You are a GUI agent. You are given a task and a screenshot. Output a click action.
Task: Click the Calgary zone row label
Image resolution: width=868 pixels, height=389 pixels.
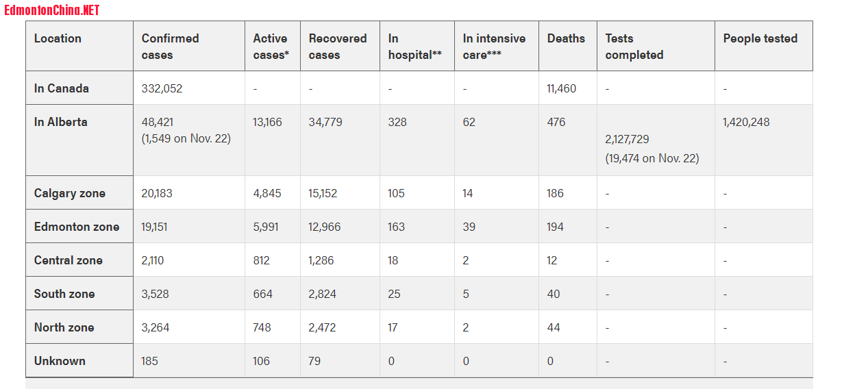tap(70, 193)
